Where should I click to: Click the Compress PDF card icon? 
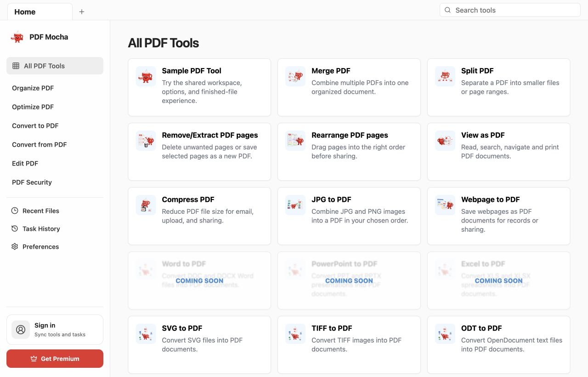click(x=146, y=205)
